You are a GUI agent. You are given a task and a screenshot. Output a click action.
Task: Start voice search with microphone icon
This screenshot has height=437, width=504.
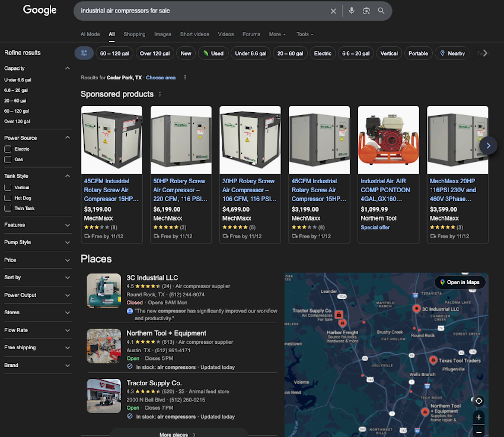point(352,11)
